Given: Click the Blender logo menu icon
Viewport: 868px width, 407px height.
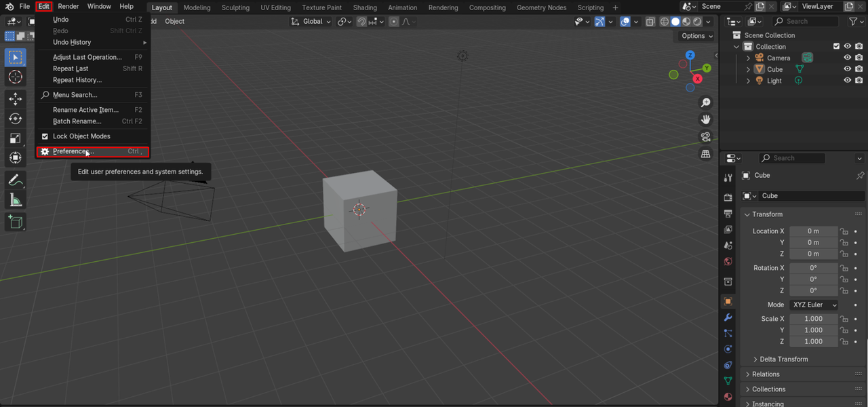Looking at the screenshot, I should 9,7.
